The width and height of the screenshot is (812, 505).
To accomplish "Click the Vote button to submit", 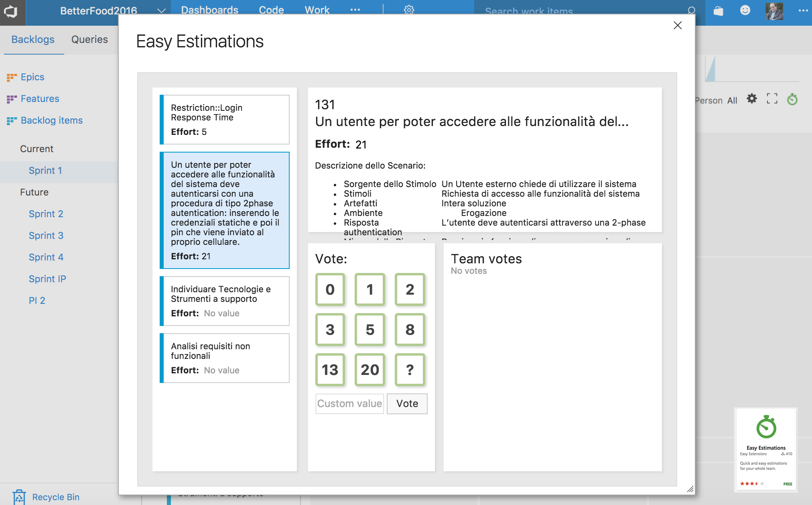I will coord(408,403).
